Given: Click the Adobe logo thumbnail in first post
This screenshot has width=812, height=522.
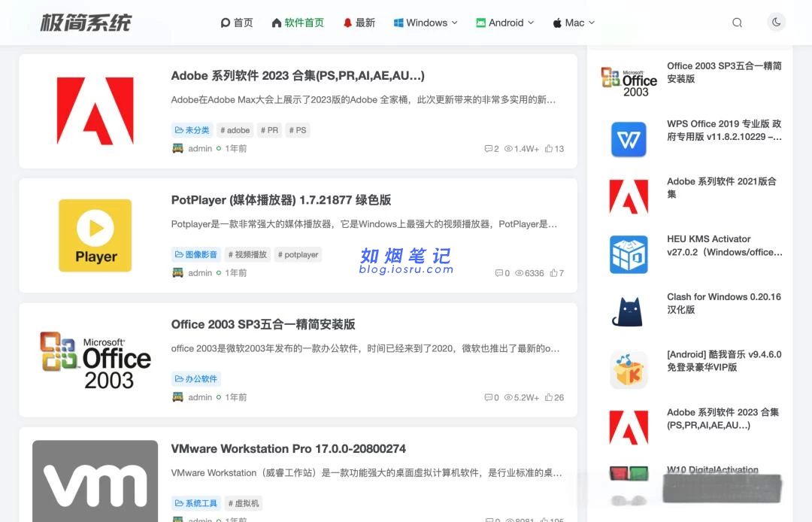Looking at the screenshot, I should pyautogui.click(x=95, y=111).
